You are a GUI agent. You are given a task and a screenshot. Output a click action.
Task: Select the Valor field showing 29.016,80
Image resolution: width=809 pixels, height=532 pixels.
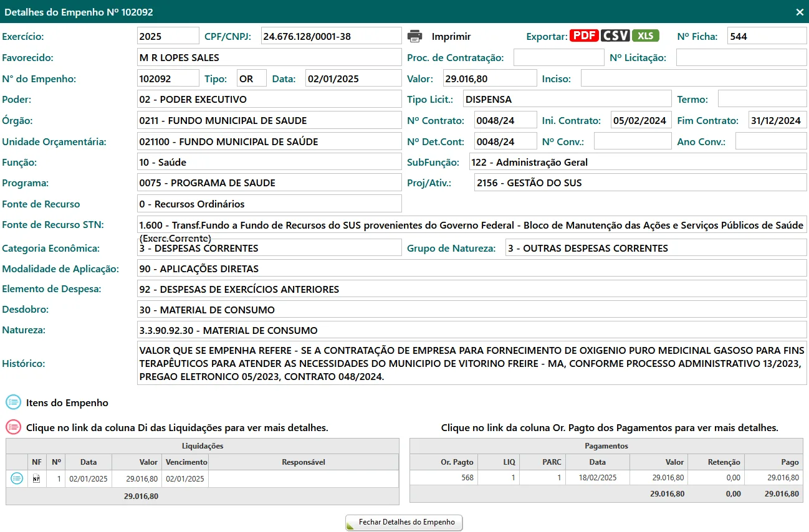pos(489,78)
